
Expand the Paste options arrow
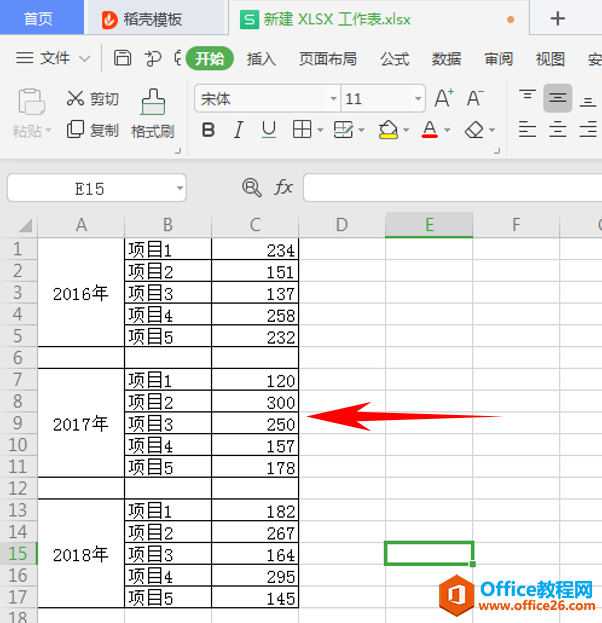[48, 130]
